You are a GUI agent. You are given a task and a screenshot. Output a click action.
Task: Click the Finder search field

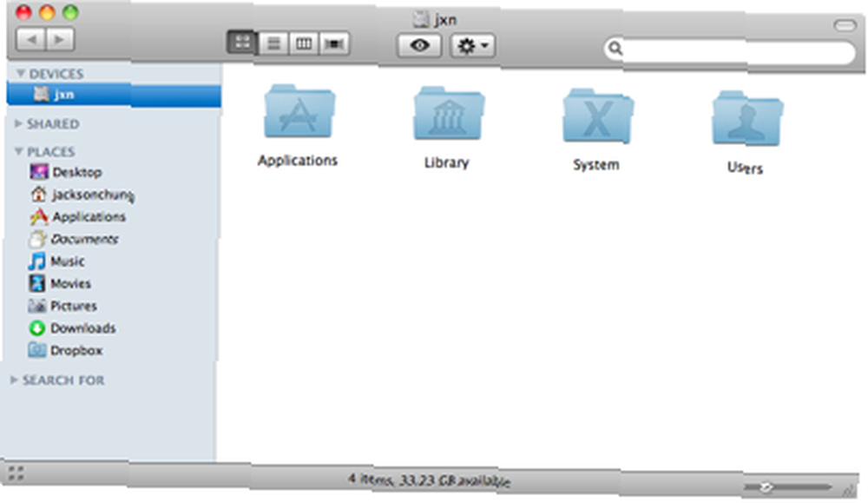click(730, 51)
